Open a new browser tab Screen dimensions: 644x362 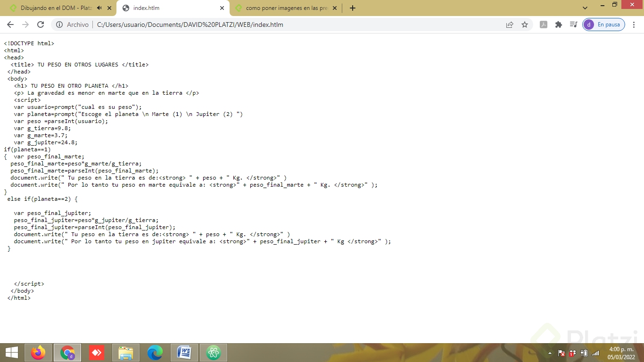click(x=353, y=8)
